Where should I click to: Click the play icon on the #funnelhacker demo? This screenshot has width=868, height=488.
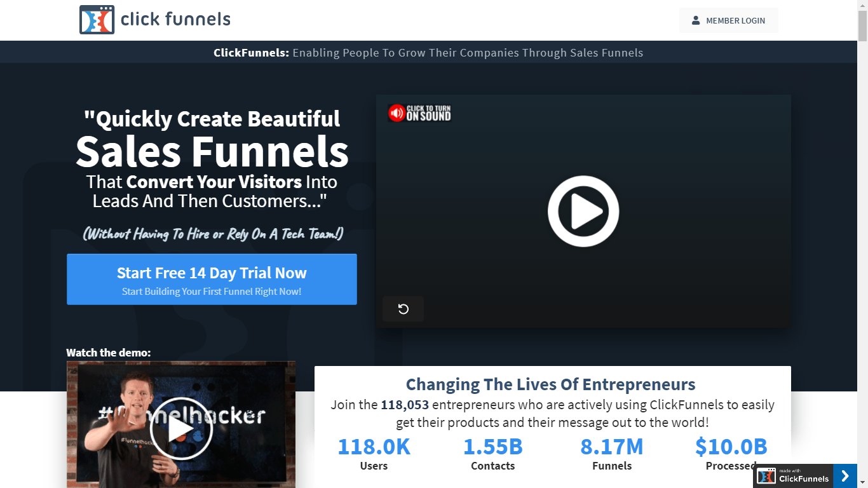181,428
